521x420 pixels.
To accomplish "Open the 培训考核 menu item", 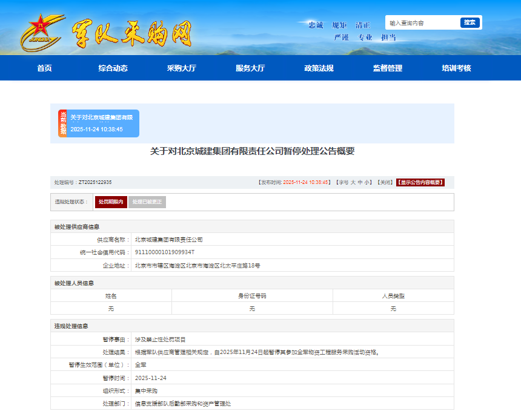I will [x=456, y=68].
